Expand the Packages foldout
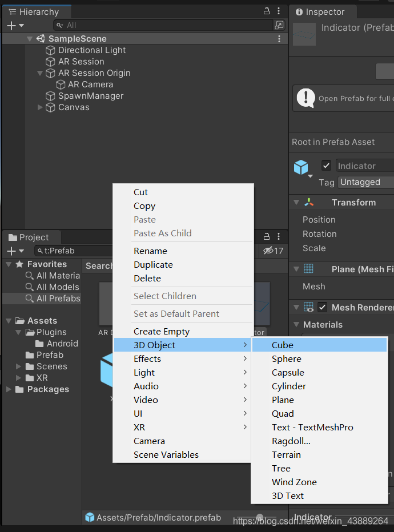This screenshot has height=532, width=394. point(9,389)
